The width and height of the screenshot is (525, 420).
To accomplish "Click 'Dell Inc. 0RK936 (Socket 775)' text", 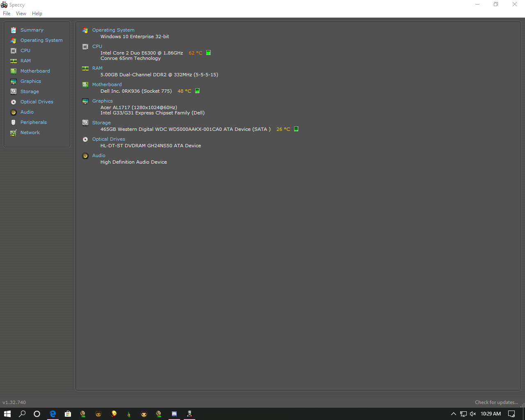I will click(136, 91).
